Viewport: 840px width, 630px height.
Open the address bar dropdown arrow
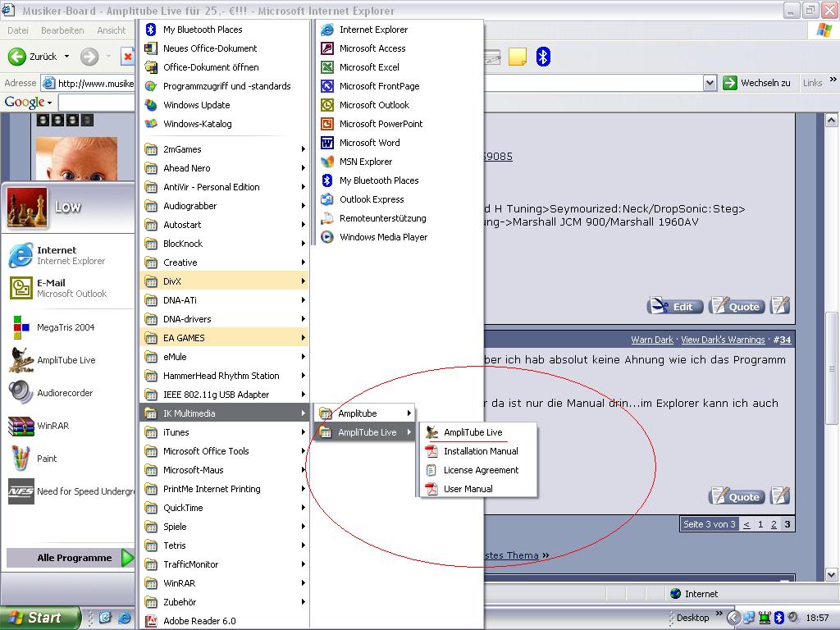tap(710, 83)
